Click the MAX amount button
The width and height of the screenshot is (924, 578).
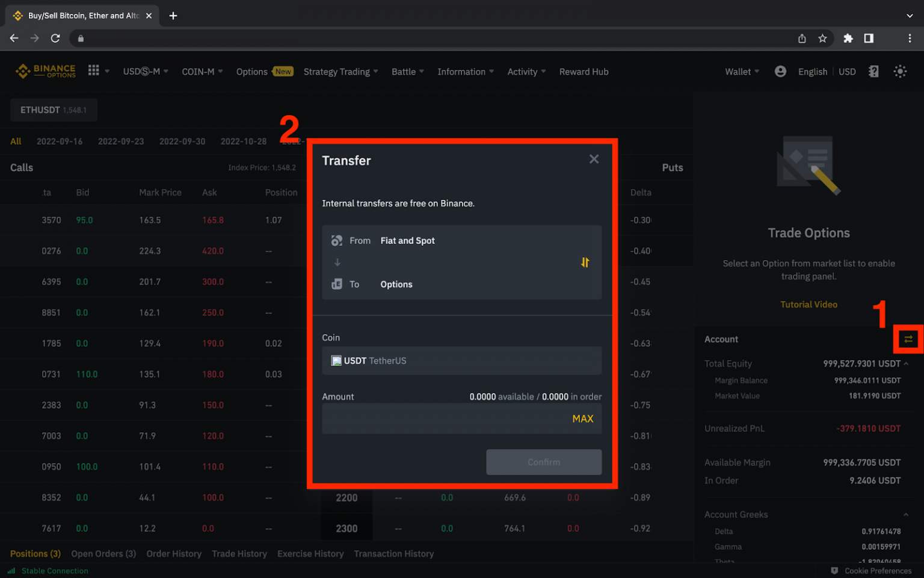tap(582, 418)
